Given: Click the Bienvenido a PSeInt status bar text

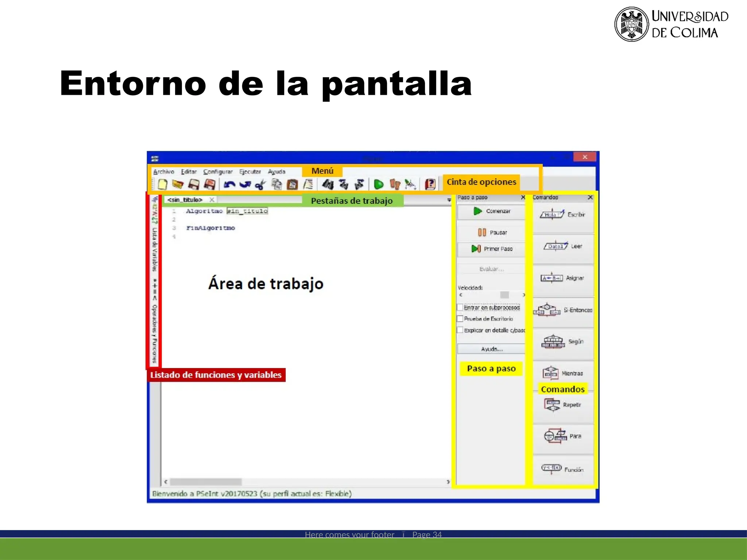Looking at the screenshot, I should coord(252,494).
